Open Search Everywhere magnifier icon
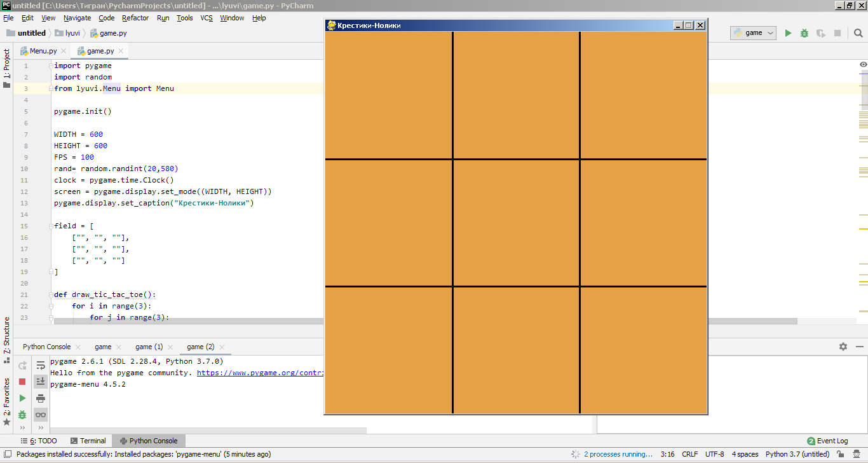This screenshot has height=463, width=868. 858,33
